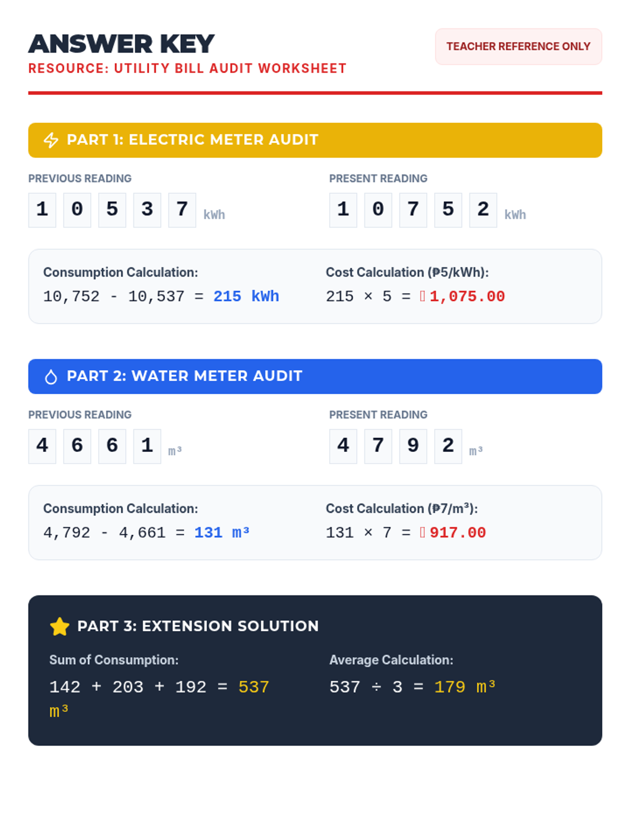Screen dimensions: 630x840
Task: Click digit 3 in electric previous reading
Action: click(147, 210)
